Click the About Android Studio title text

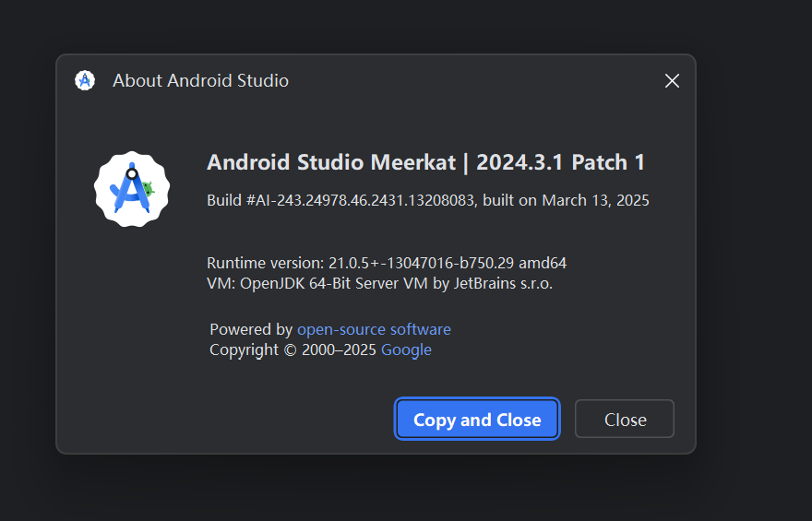(200, 81)
